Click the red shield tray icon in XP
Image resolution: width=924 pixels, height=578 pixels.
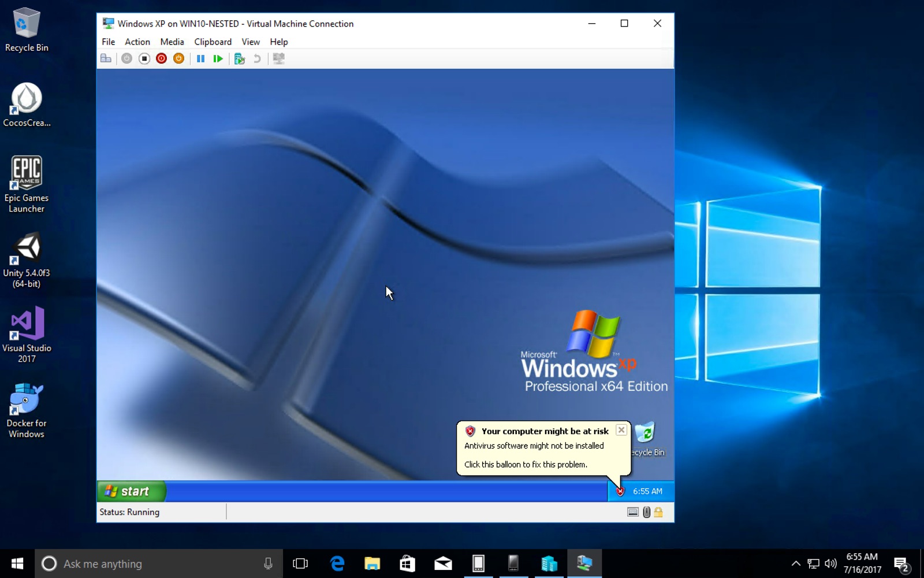(x=620, y=491)
